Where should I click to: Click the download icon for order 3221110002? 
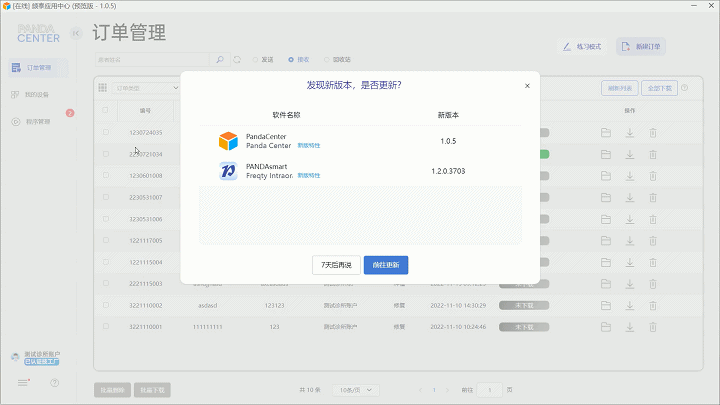(x=630, y=305)
